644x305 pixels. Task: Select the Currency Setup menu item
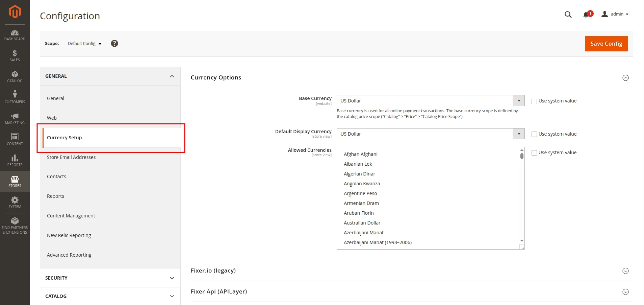click(x=111, y=138)
